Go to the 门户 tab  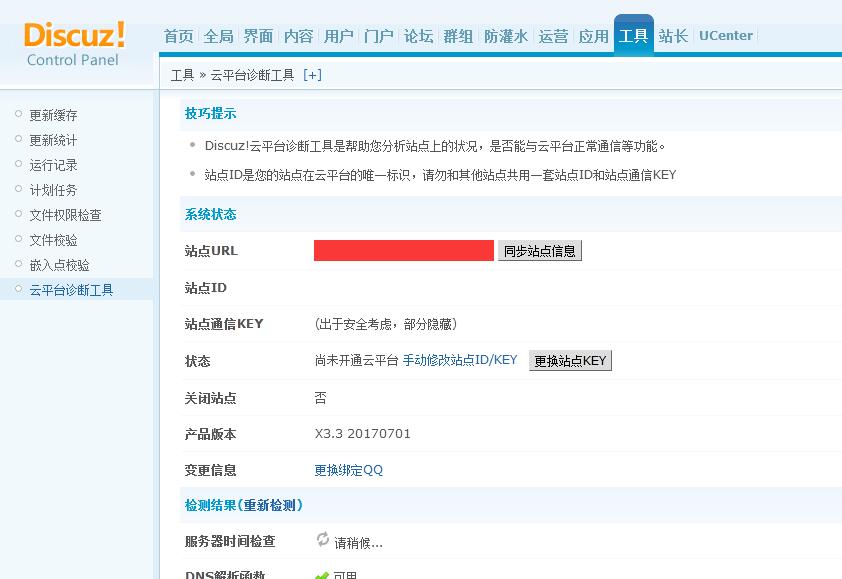(x=379, y=36)
